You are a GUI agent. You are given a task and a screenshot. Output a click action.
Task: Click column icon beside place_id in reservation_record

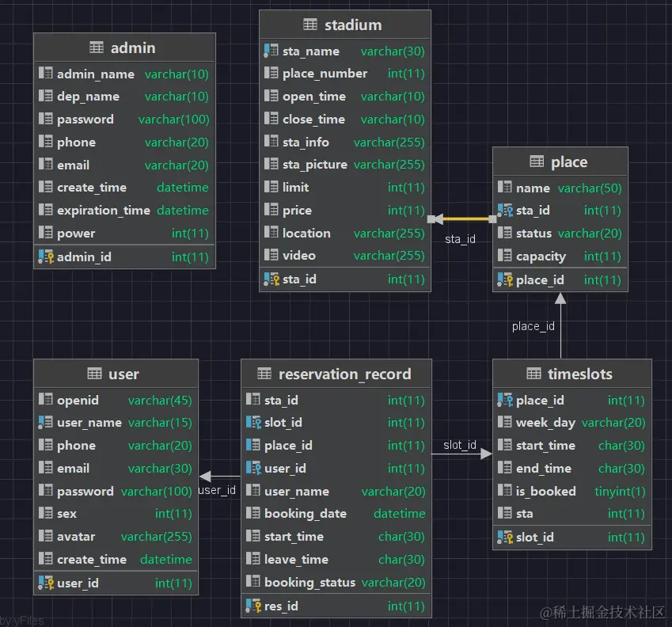(x=252, y=445)
